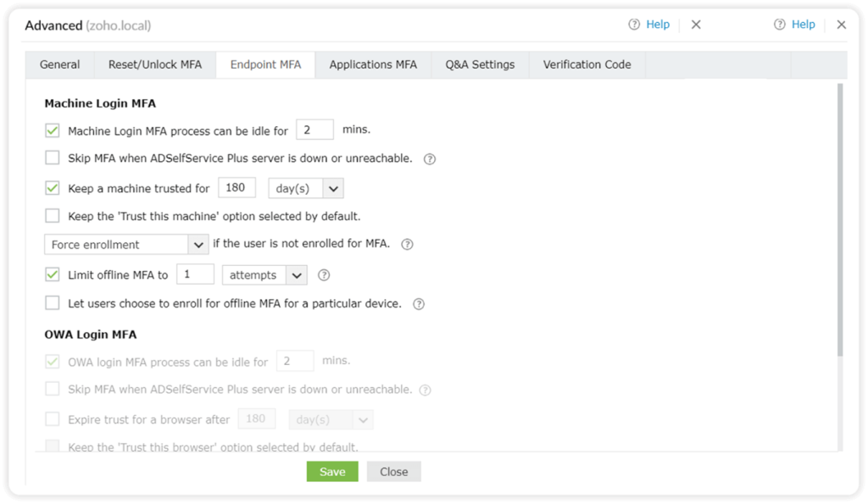Close the Advanced dialog with rightmost X
The width and height of the screenshot is (868, 504).
pyautogui.click(x=841, y=25)
